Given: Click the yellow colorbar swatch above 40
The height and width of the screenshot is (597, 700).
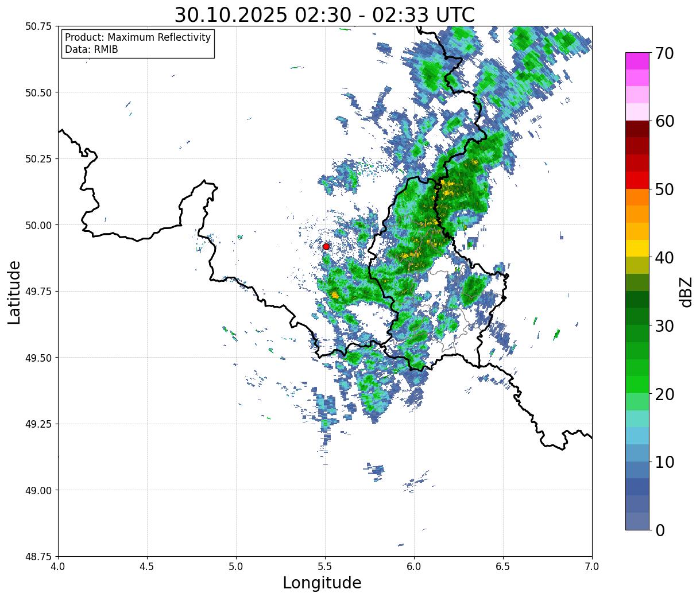Looking at the screenshot, I should pos(637,248).
